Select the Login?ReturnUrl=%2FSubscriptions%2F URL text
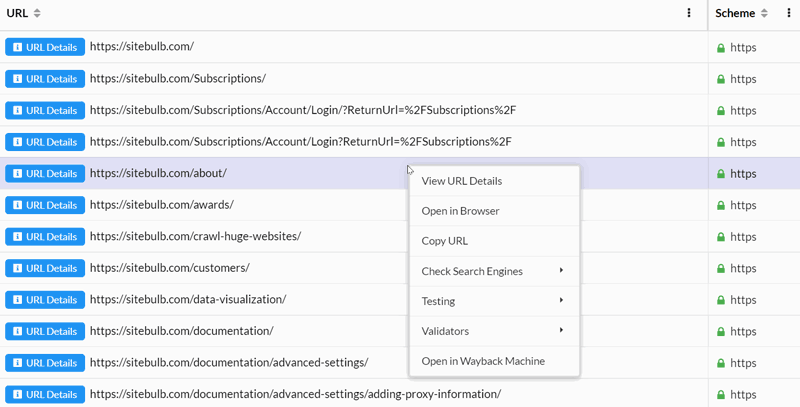 coord(301,142)
